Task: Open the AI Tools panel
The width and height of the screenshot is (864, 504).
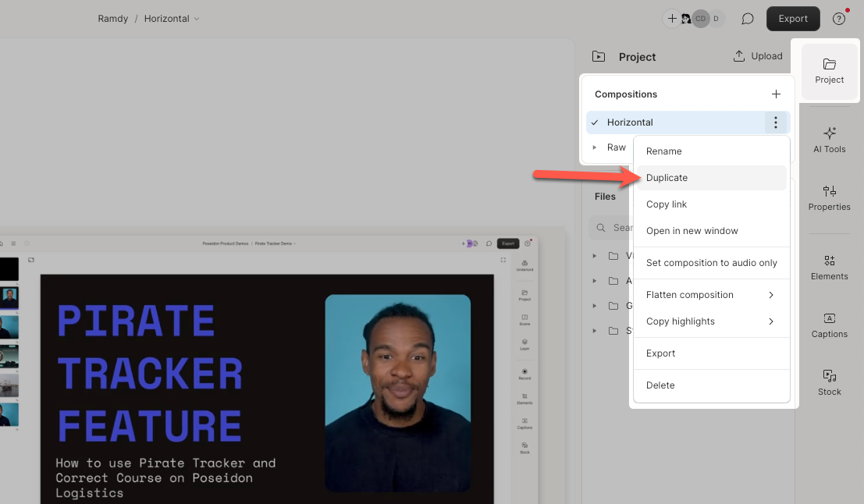Action: 829,140
